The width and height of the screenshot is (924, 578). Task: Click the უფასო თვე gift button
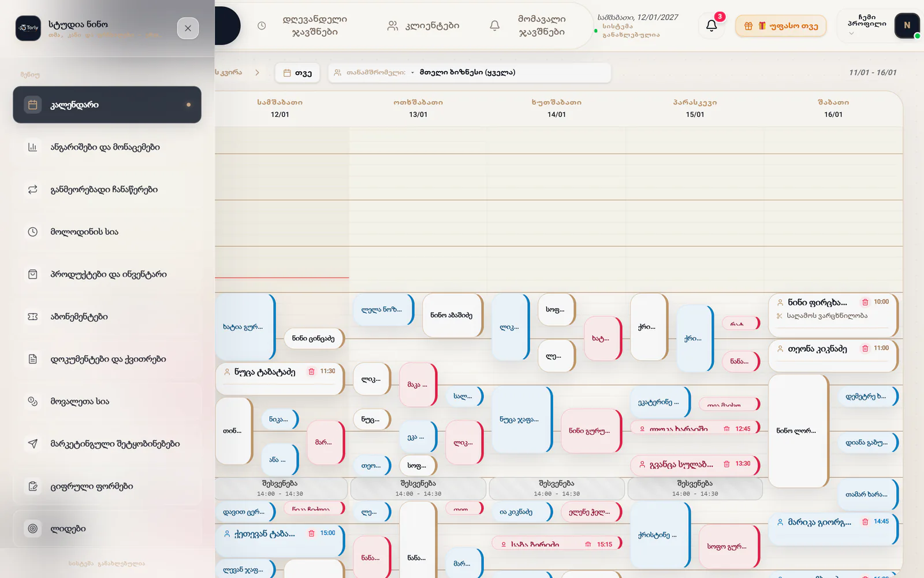[x=781, y=25]
